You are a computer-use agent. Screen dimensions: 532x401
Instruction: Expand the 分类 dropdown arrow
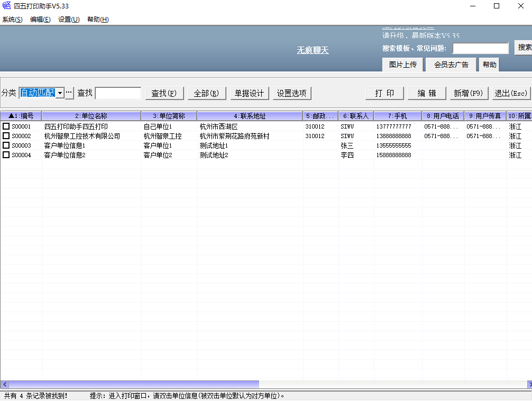[60, 93]
